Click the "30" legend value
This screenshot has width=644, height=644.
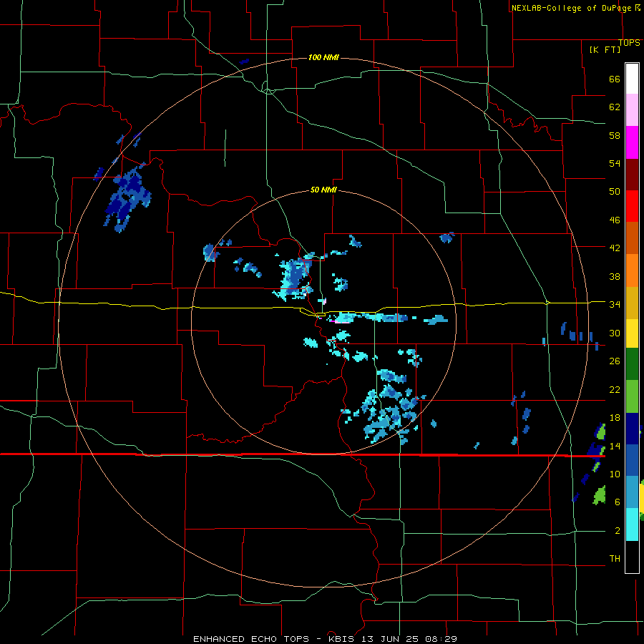tap(615, 333)
